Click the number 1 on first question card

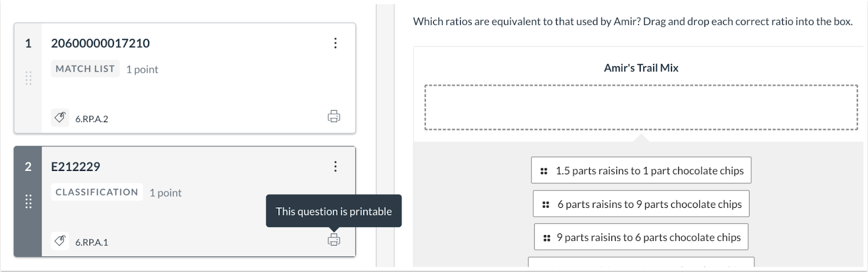tap(28, 43)
